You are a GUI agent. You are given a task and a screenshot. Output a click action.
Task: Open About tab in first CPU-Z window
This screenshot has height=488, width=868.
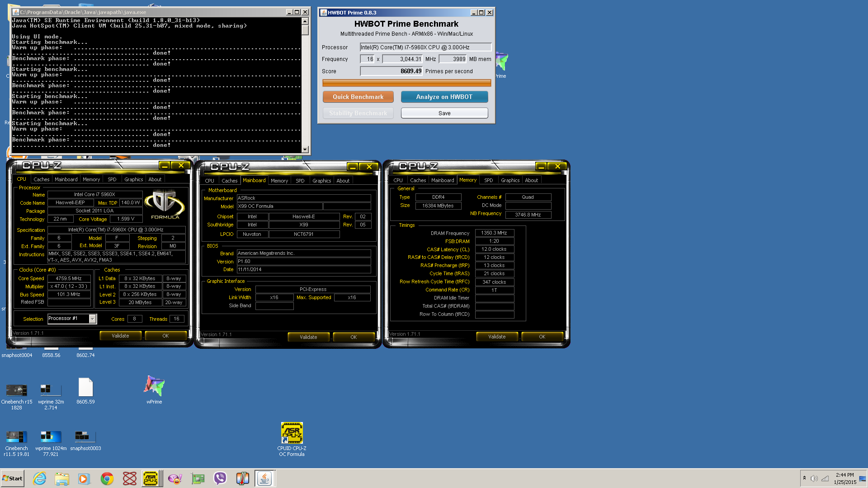pos(155,179)
